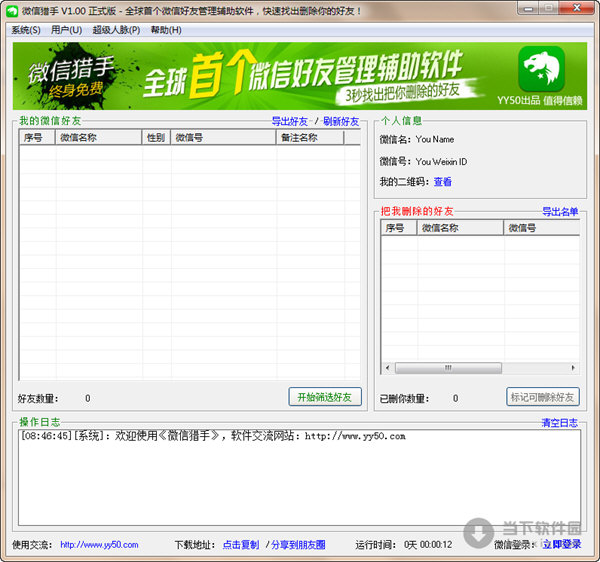This screenshot has width=600, height=562.
Task: Click the 导出名单 link
Action: (x=560, y=212)
